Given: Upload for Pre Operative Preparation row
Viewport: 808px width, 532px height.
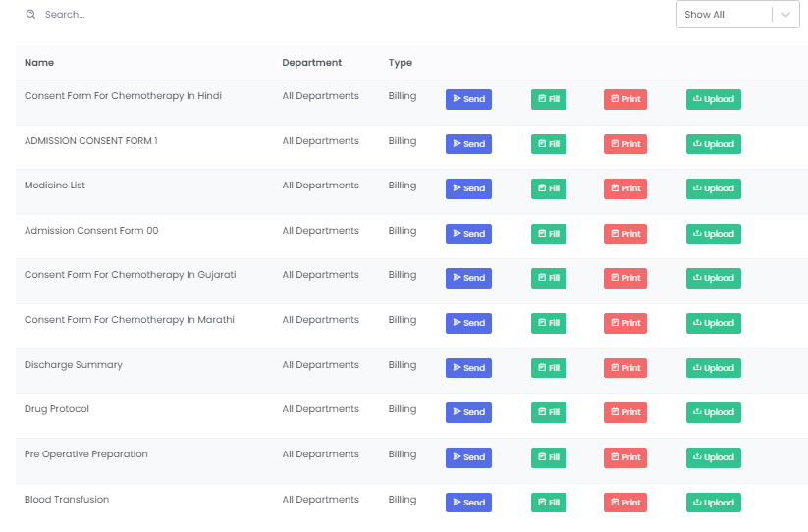Looking at the screenshot, I should (x=713, y=457).
